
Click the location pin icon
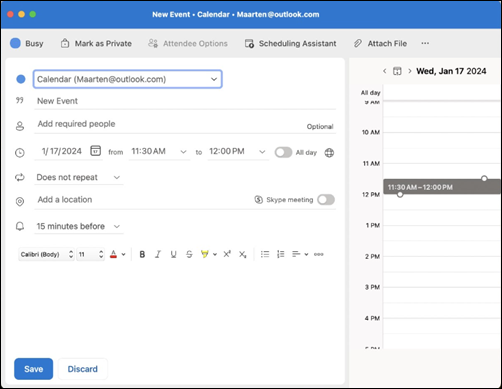pyautogui.click(x=20, y=201)
